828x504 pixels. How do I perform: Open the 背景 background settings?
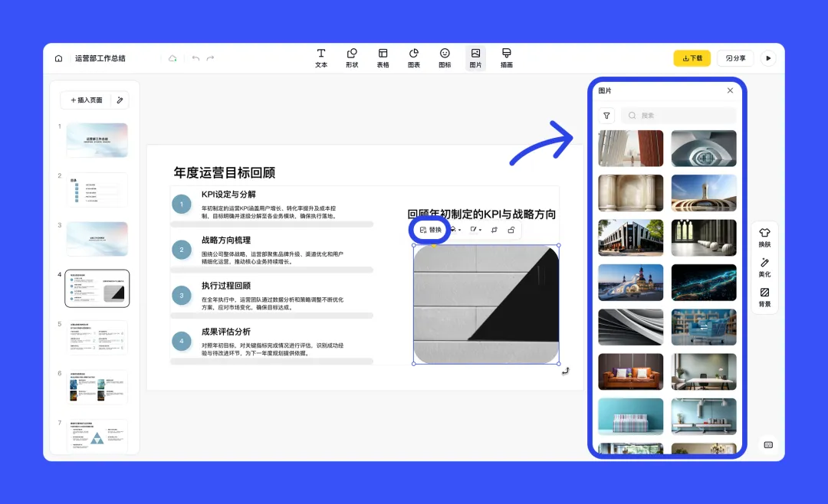point(764,299)
